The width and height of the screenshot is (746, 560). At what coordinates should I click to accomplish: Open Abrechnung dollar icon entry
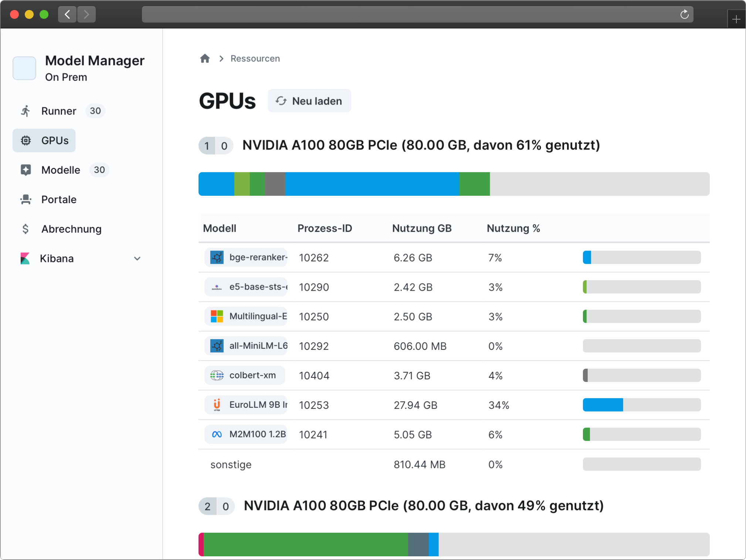point(26,229)
